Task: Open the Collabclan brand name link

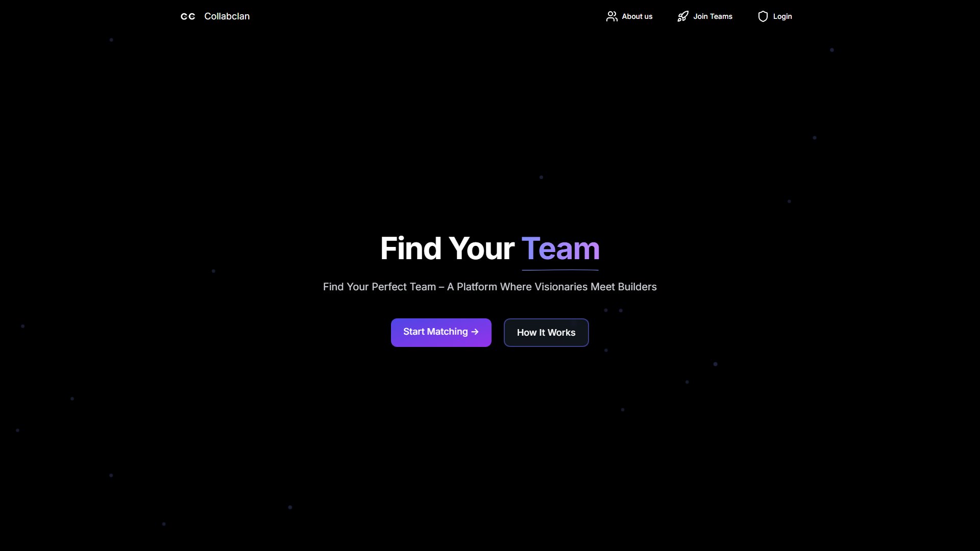Action: (x=227, y=16)
